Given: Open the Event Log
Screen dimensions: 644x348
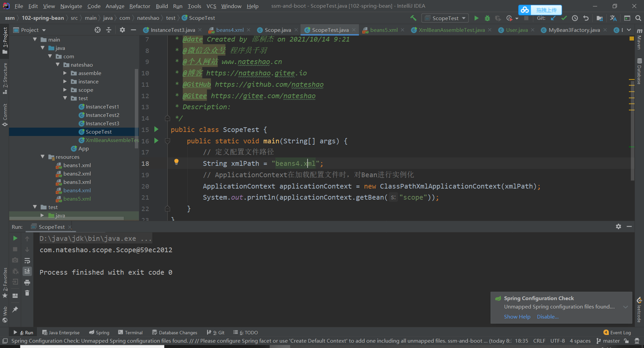Looking at the screenshot, I should [x=617, y=333].
